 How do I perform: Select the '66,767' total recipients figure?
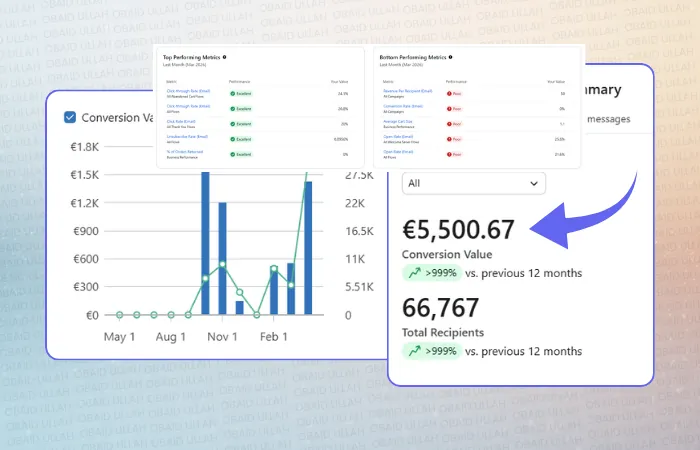440,308
